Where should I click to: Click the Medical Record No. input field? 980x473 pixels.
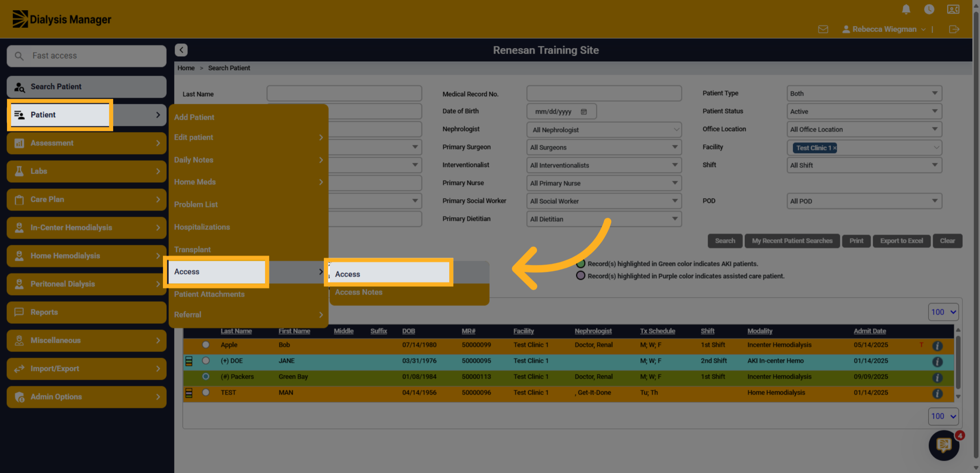pos(604,93)
